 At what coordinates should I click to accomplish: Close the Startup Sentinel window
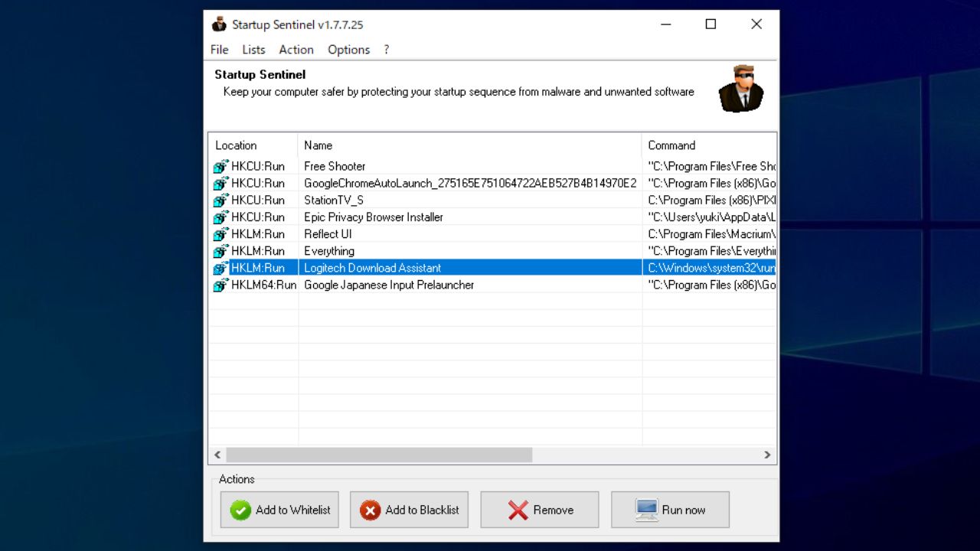(756, 24)
